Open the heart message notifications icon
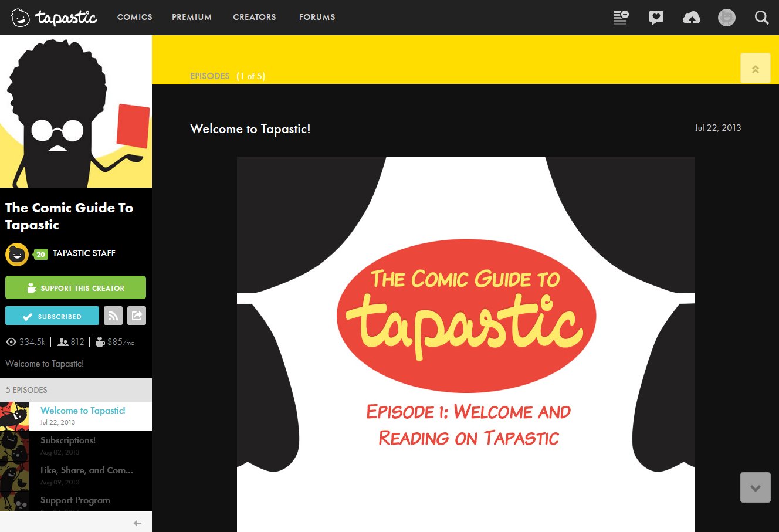This screenshot has width=779, height=532. coord(656,17)
